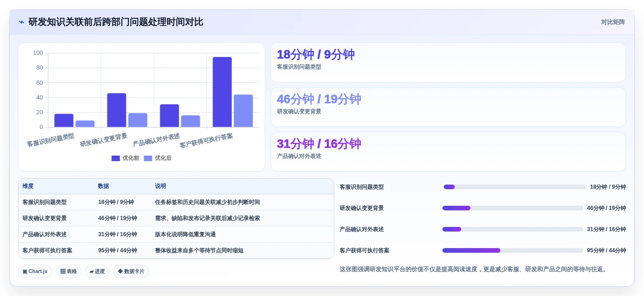Click progress row label 研发确认变更背景
The width and height of the screenshot is (644, 296).
point(362,208)
